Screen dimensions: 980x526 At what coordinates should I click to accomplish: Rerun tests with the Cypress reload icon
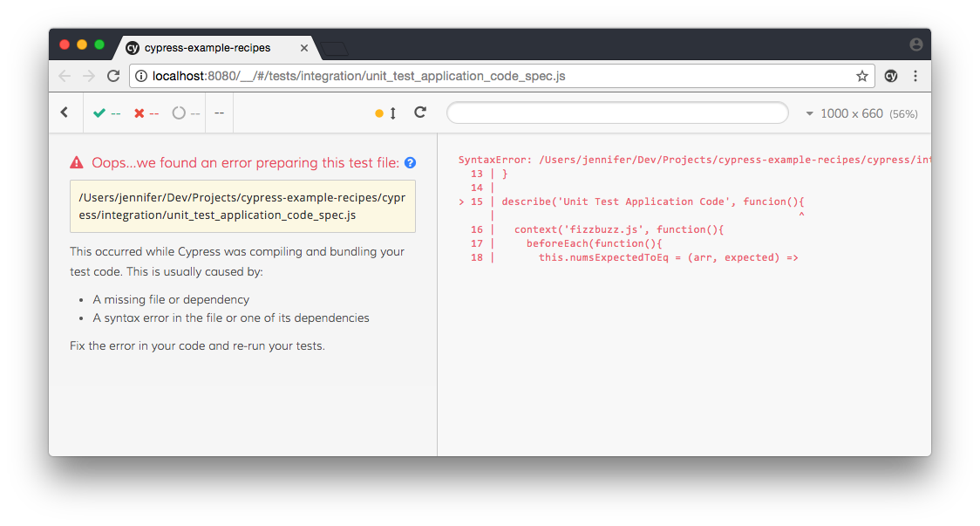pyautogui.click(x=420, y=113)
